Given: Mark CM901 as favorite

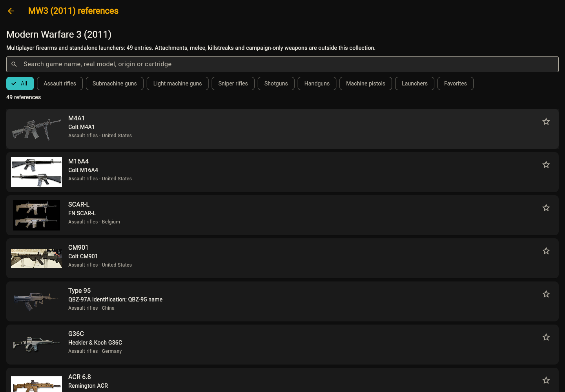Looking at the screenshot, I should click(546, 251).
